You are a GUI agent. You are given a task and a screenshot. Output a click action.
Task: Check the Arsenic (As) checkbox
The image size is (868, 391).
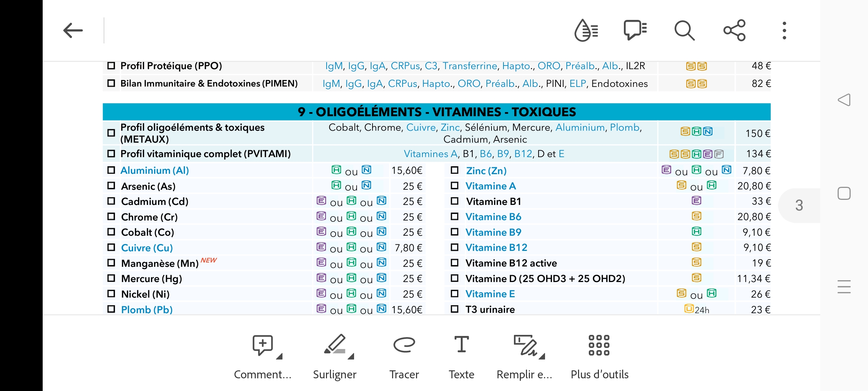click(111, 186)
